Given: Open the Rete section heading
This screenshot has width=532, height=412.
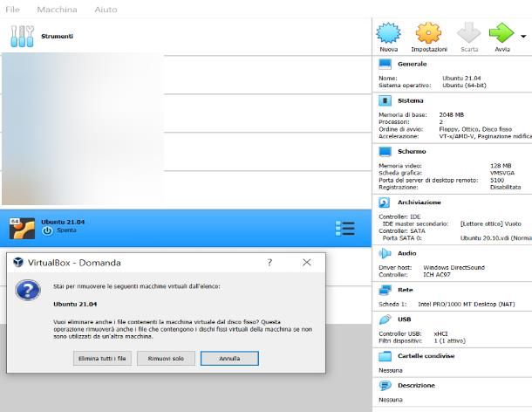Looking at the screenshot, I should [406, 290].
